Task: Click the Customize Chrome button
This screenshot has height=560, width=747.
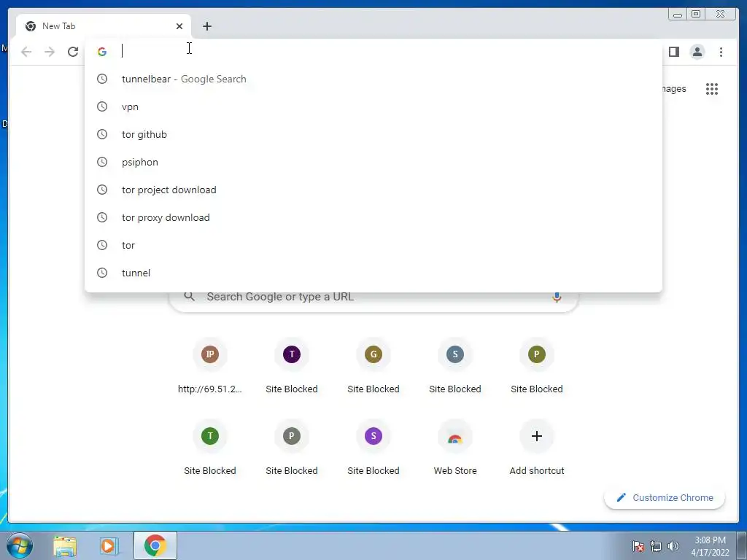Action: coord(665,497)
